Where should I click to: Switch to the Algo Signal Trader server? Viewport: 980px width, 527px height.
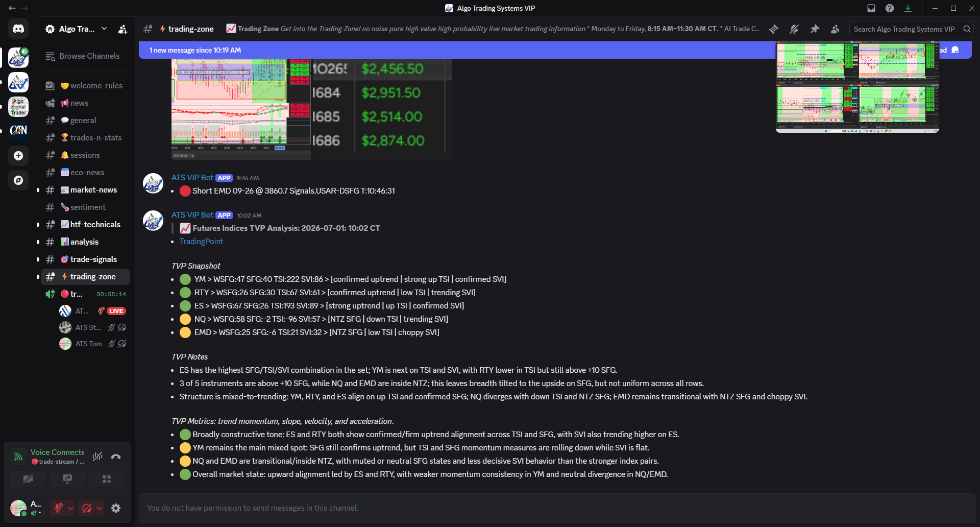18,107
